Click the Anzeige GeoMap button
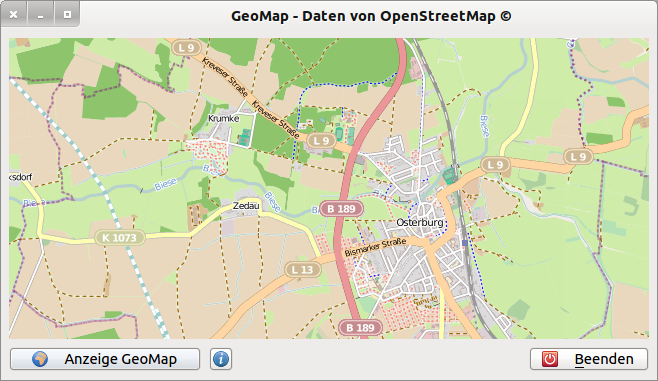Image resolution: width=658 pixels, height=381 pixels. (x=105, y=359)
